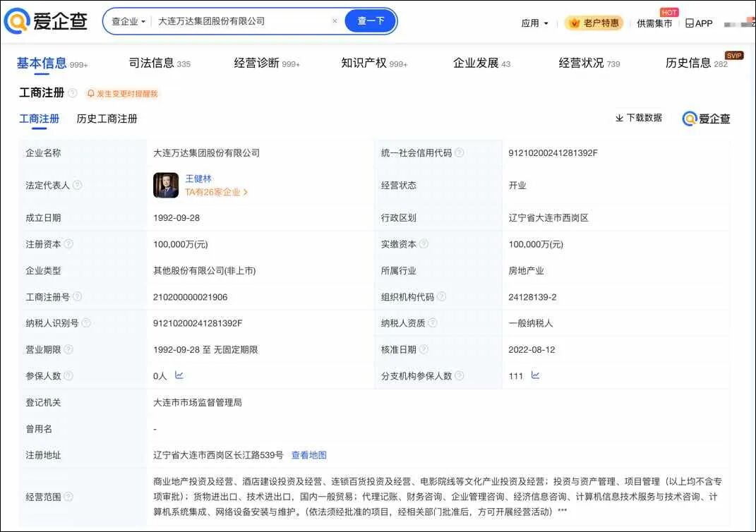Enable 发生变更时提醒我 bell reminder
This screenshot has height=532, width=756.
[x=122, y=93]
